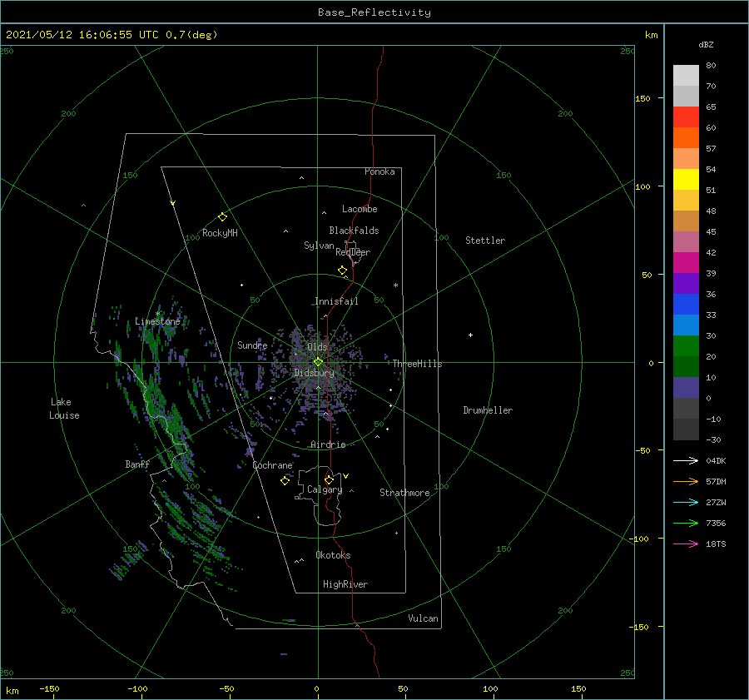Click the white asterisk marker above Limestone
Viewport: 749px width, 700px height.
(157, 314)
